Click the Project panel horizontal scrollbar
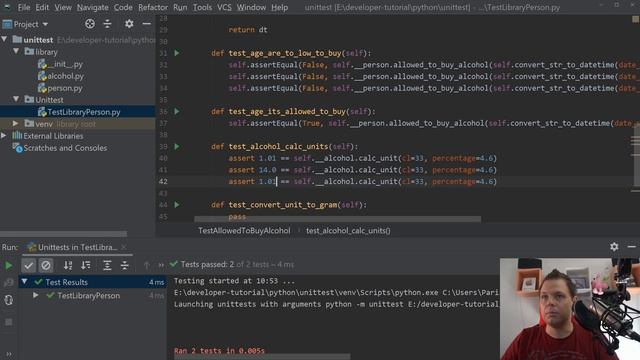 [x=64, y=234]
